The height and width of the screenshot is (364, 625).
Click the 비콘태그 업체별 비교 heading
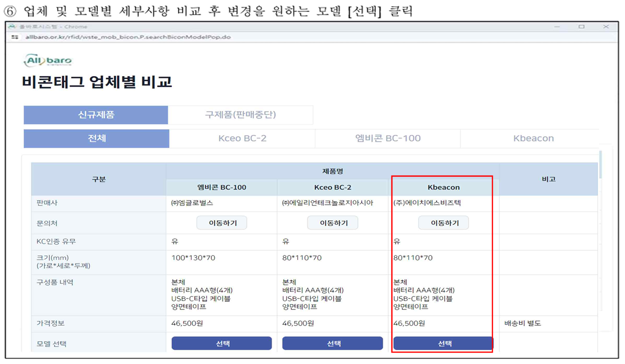tap(97, 82)
